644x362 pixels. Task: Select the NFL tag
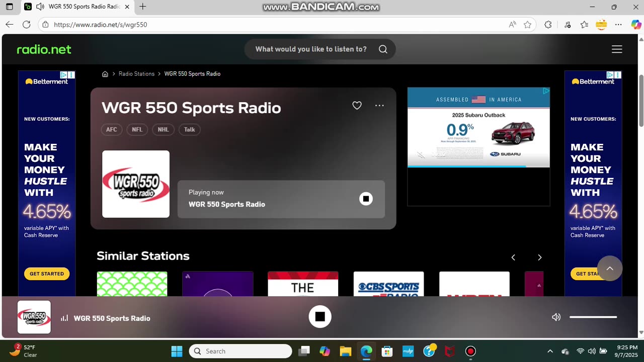tap(137, 130)
